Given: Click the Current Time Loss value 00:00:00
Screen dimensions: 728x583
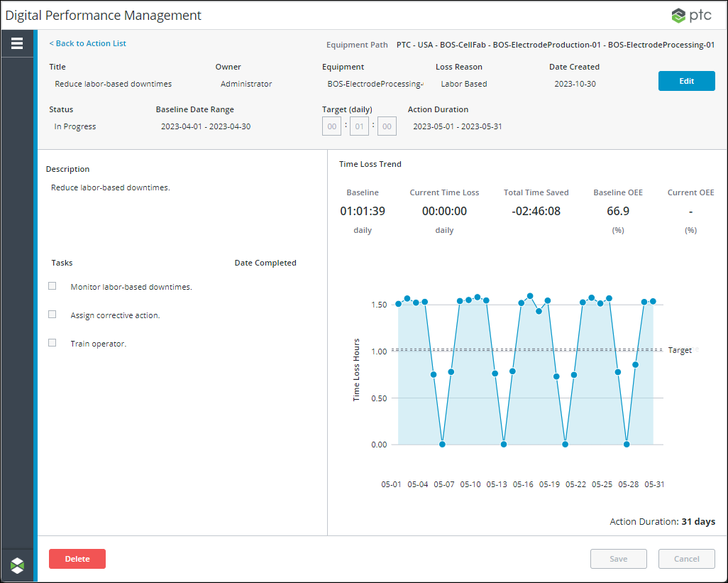Looking at the screenshot, I should pos(445,211).
